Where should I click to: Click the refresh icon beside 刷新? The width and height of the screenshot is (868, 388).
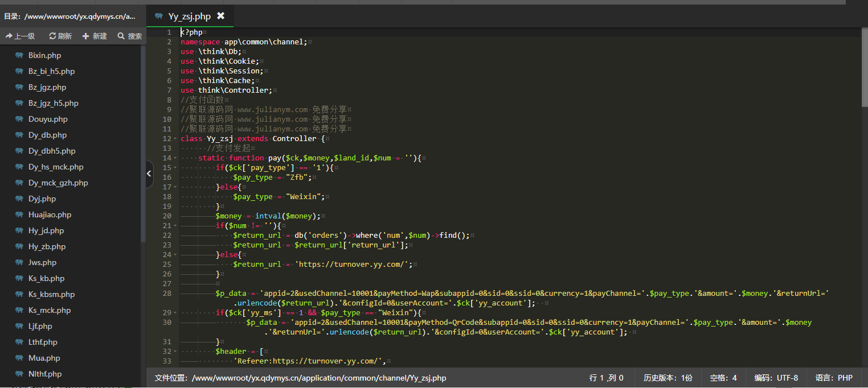point(52,36)
